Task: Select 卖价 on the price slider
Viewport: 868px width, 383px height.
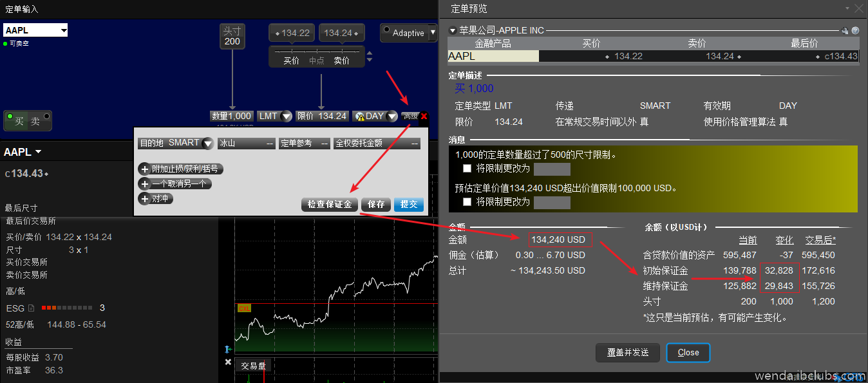Action: 341,61
